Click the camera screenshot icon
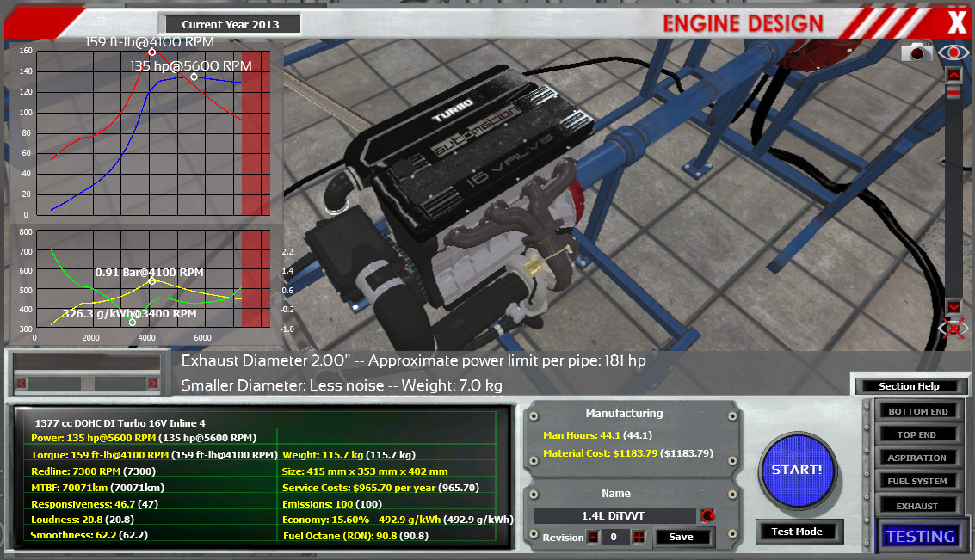This screenshot has width=975, height=560. (917, 52)
